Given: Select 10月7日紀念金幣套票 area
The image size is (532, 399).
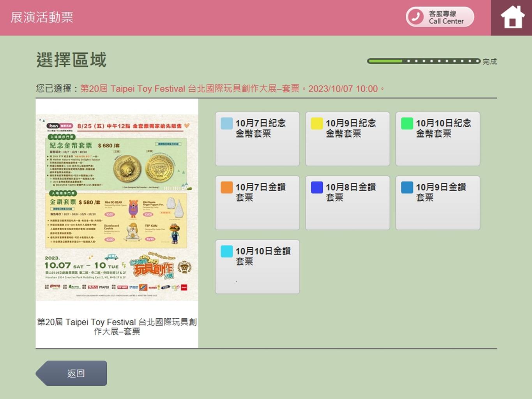Looking at the screenshot, I should pyautogui.click(x=257, y=139).
